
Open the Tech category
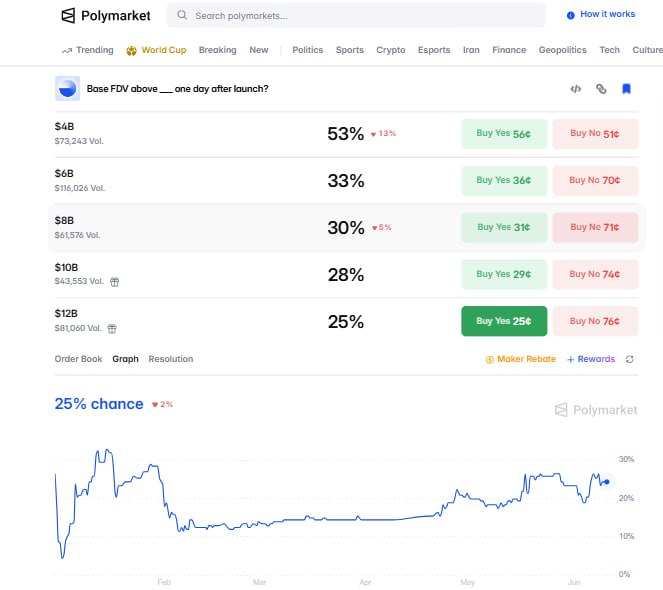coord(609,50)
